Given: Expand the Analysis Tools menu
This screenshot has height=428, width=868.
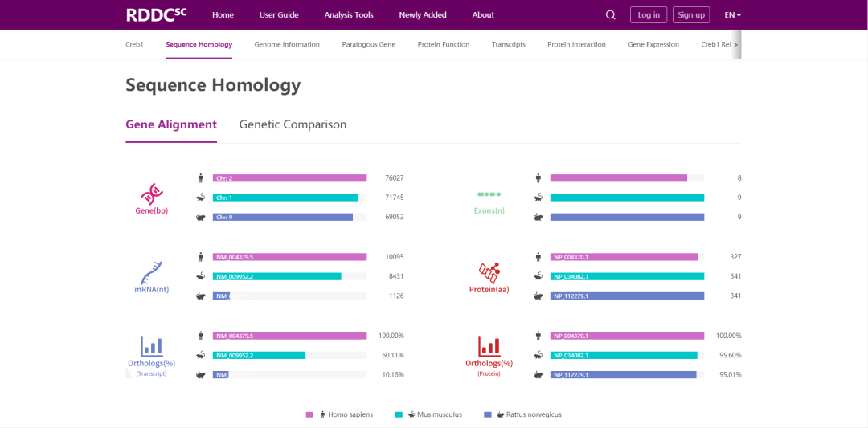Looking at the screenshot, I should (x=348, y=15).
